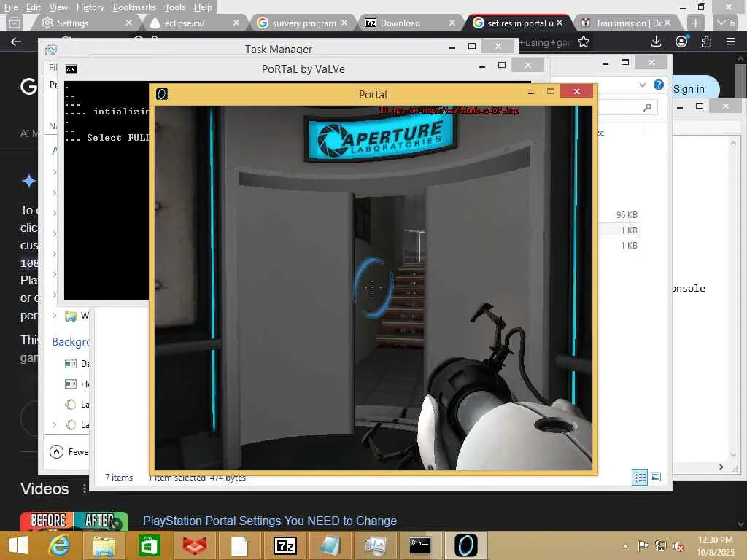This screenshot has width=747, height=560.
Task: Show hidden system tray icons
Action: (625, 546)
